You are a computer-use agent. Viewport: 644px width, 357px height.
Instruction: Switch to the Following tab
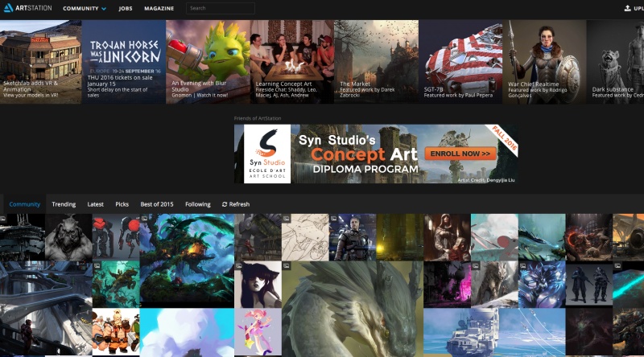pyautogui.click(x=198, y=204)
